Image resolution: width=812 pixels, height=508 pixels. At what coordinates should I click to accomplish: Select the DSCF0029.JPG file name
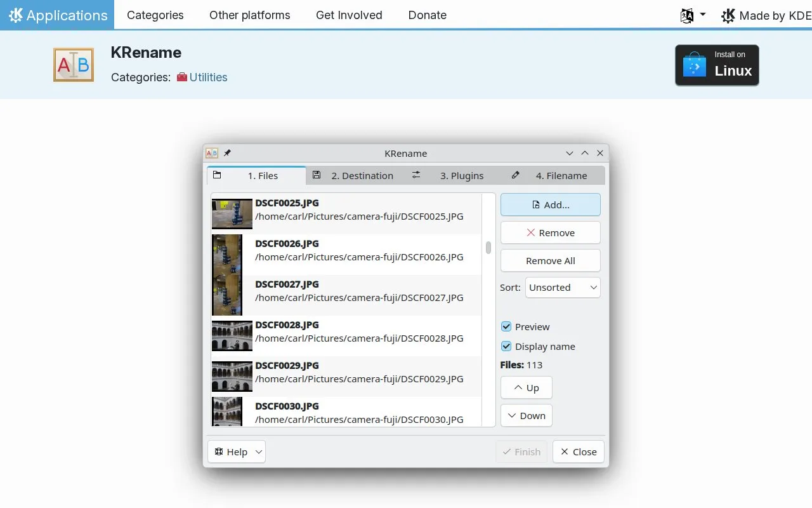(287, 366)
